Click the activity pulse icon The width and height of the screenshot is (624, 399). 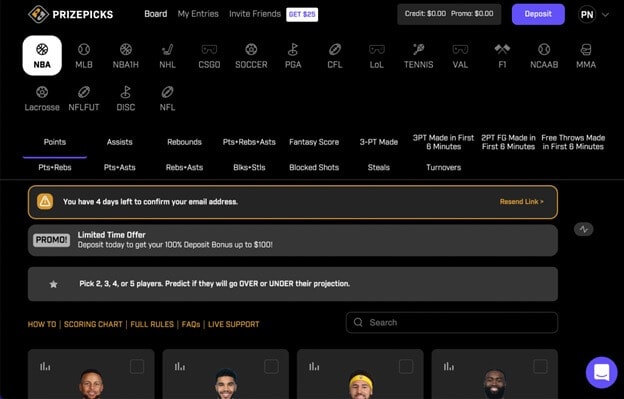583,229
